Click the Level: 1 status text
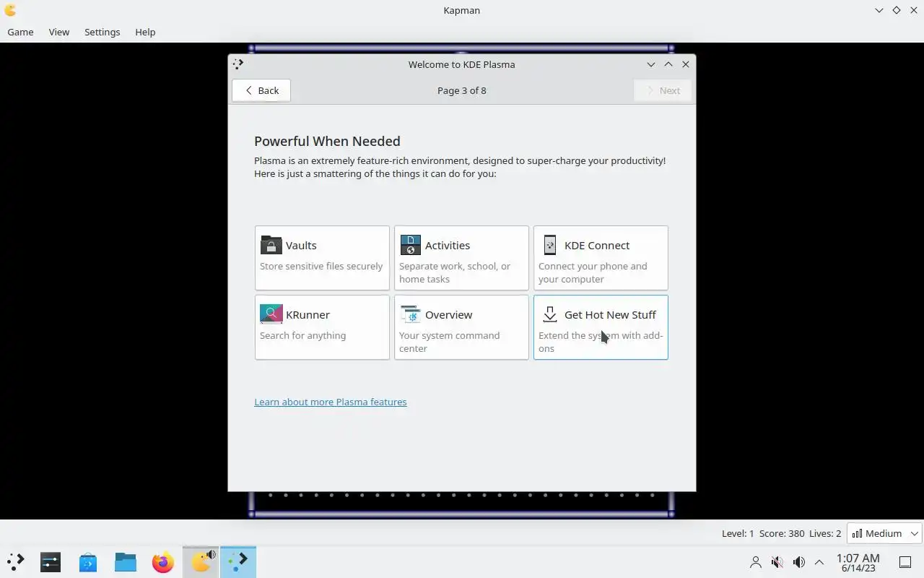 point(738,533)
